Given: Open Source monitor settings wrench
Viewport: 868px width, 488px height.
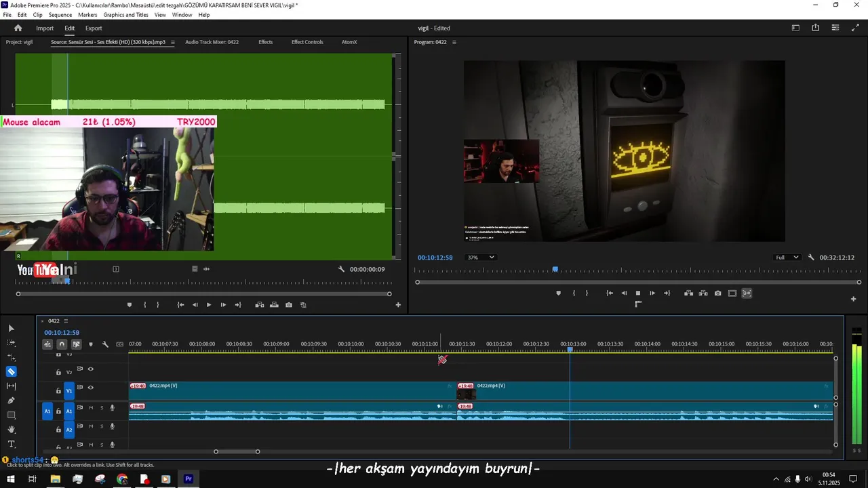Looking at the screenshot, I should pyautogui.click(x=341, y=269).
